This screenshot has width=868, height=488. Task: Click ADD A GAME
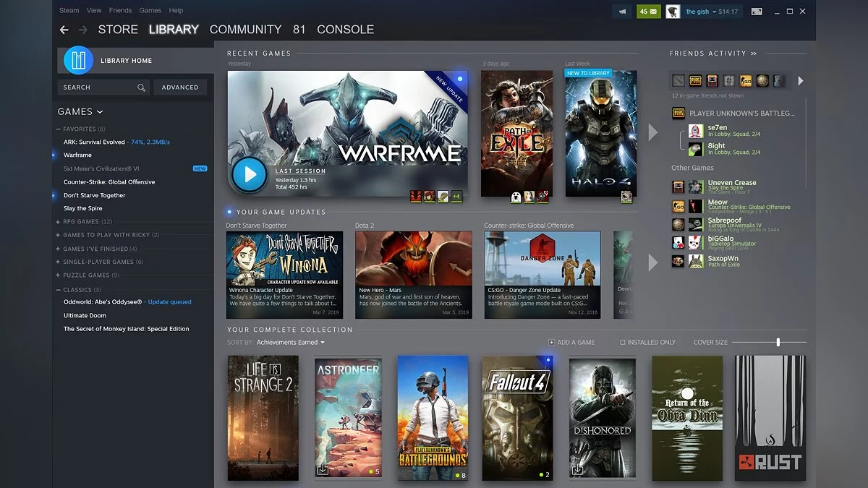click(571, 342)
